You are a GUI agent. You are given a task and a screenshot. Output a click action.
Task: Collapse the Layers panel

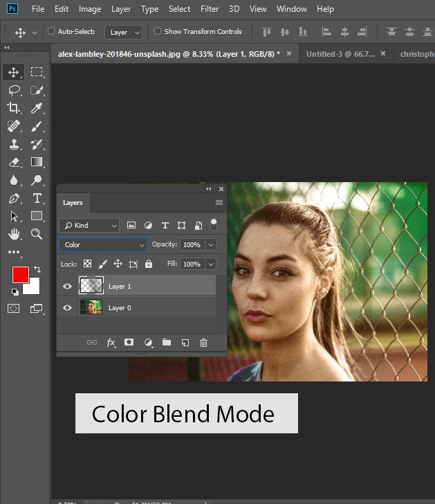(209, 189)
